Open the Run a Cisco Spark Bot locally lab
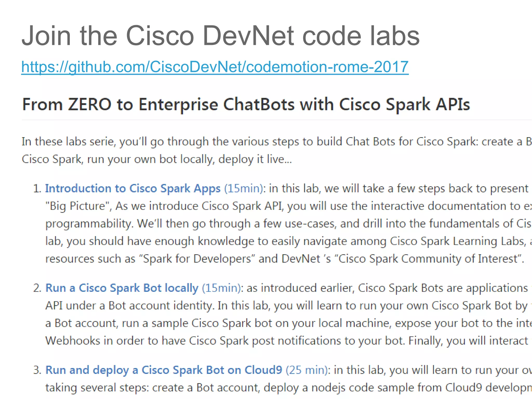The height and width of the screenshot is (399, 532). pyautogui.click(x=122, y=288)
